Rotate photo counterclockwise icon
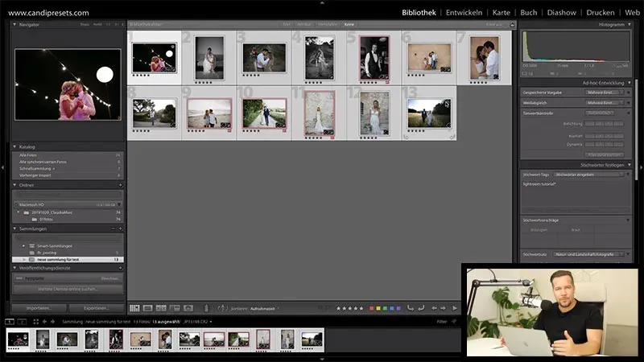This screenshot has width=644, height=362. point(410,308)
